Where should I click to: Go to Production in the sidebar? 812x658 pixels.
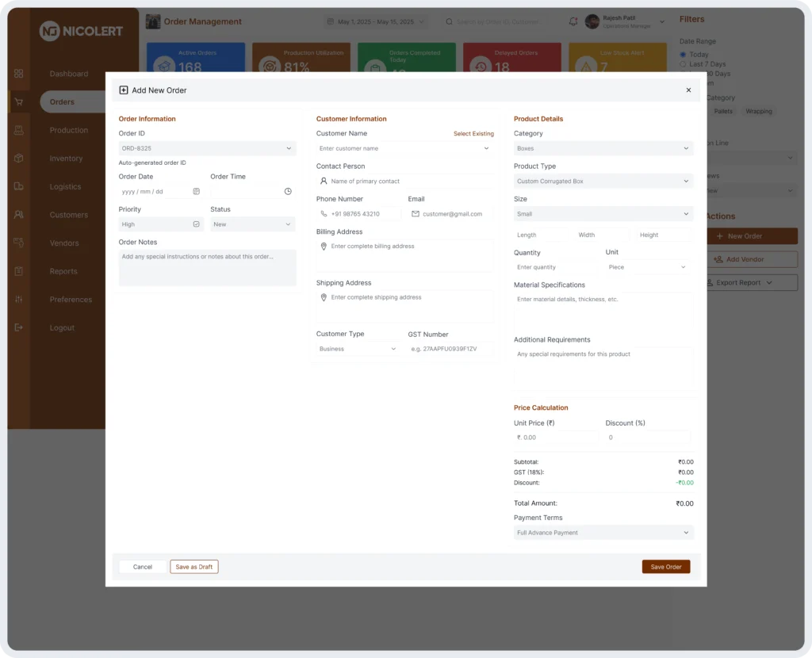[68, 130]
